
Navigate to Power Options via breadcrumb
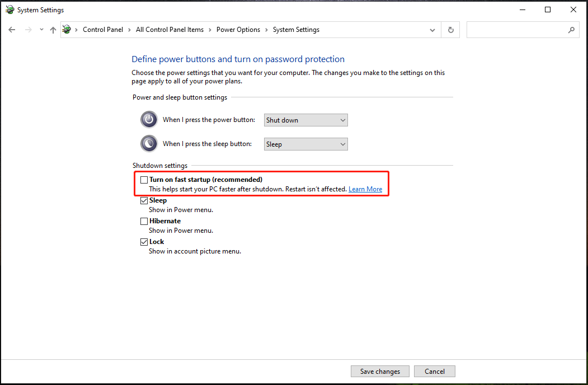click(238, 29)
